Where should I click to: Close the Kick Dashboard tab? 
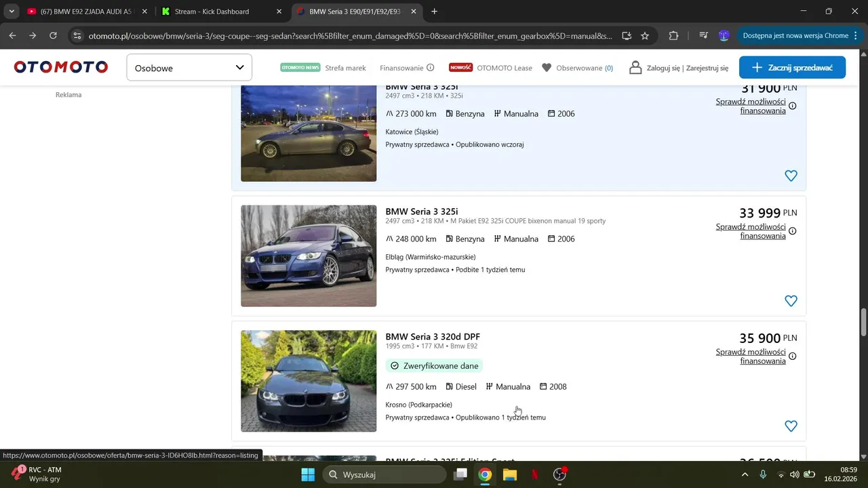279,12
